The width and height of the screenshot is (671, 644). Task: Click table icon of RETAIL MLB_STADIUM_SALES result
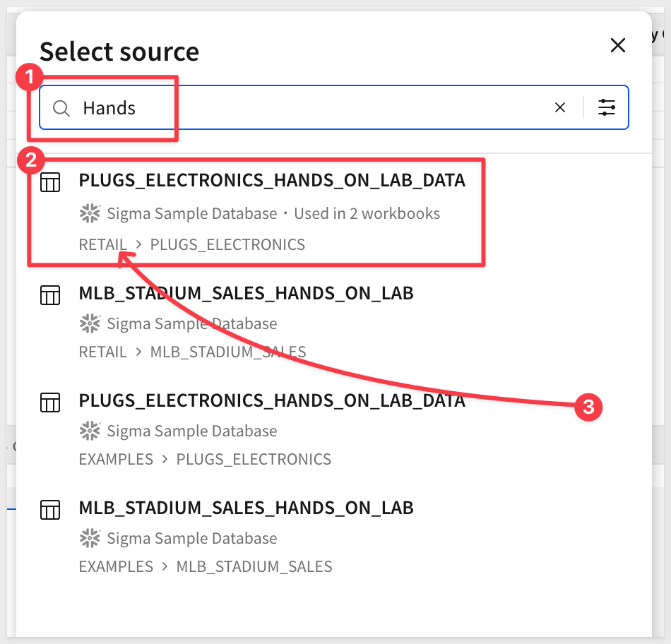click(50, 294)
